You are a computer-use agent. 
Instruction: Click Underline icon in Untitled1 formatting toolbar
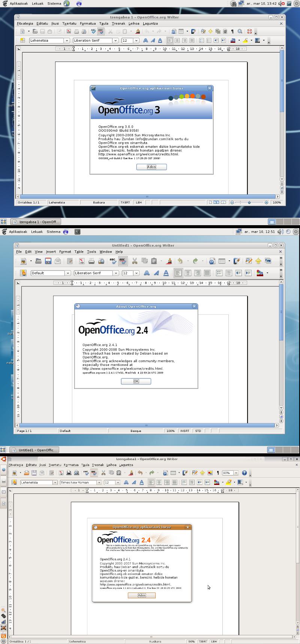click(x=166, y=273)
